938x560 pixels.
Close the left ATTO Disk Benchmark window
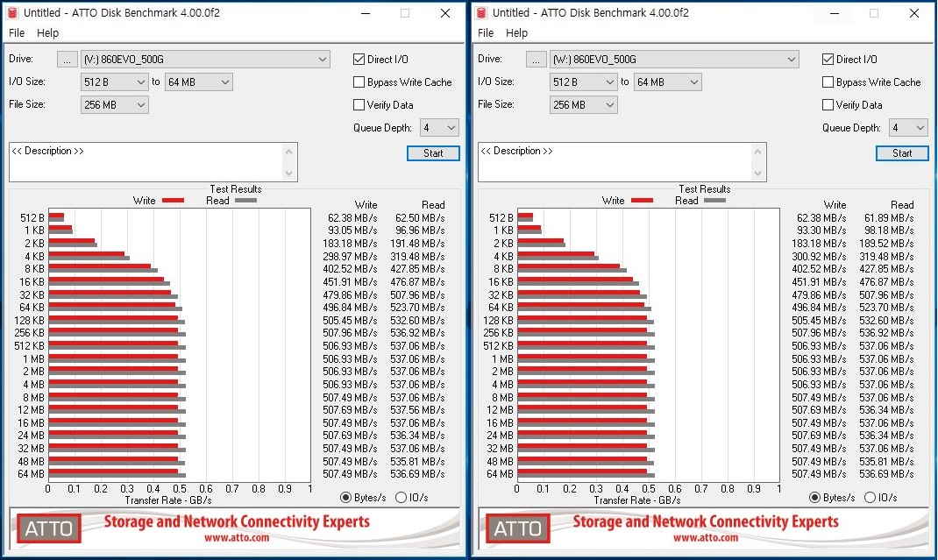(x=445, y=13)
